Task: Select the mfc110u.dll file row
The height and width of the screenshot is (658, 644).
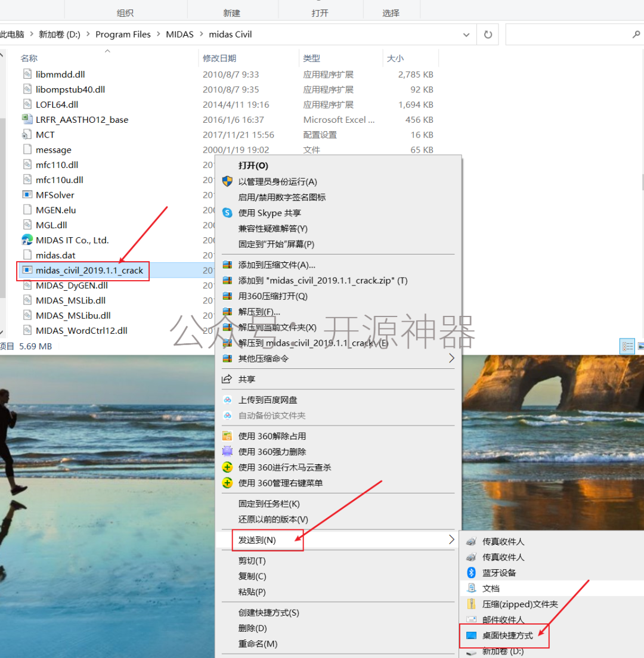Action: click(60, 179)
